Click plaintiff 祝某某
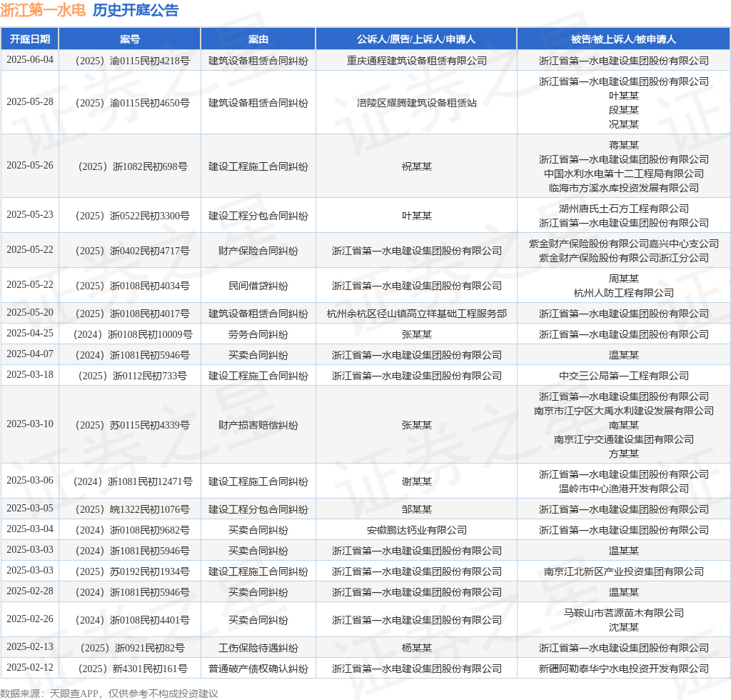This screenshot has width=731, height=700. point(416,166)
